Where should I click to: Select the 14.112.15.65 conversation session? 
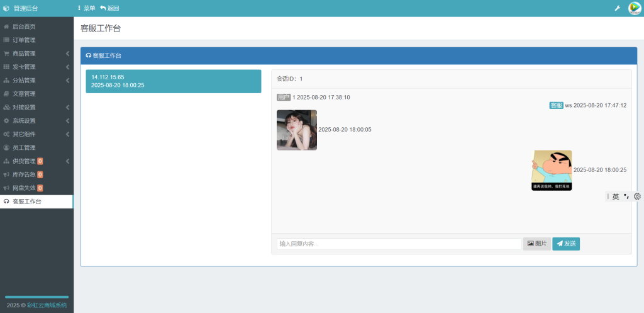coord(174,81)
